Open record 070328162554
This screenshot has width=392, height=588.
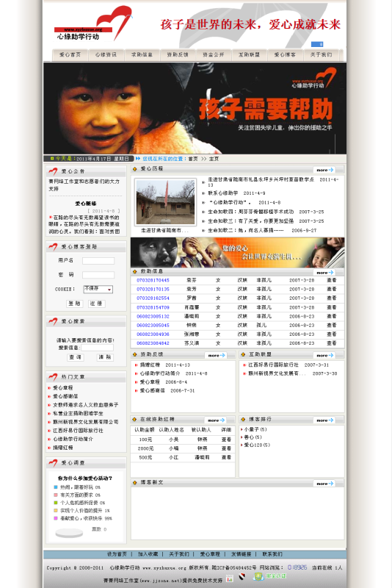pyautogui.click(x=153, y=298)
